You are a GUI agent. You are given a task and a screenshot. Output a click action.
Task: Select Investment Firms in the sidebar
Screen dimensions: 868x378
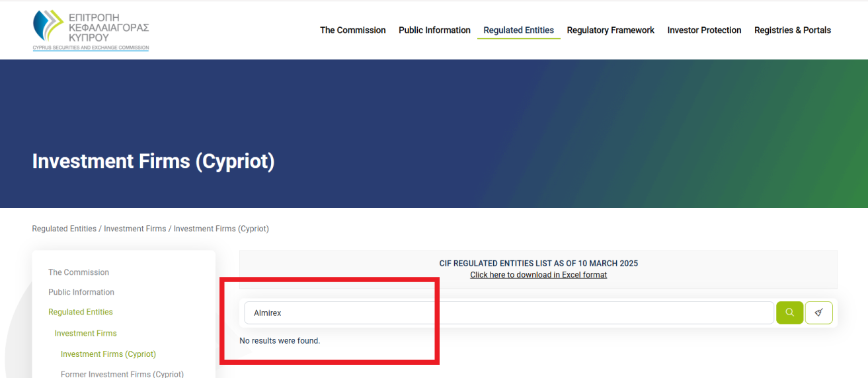[85, 333]
